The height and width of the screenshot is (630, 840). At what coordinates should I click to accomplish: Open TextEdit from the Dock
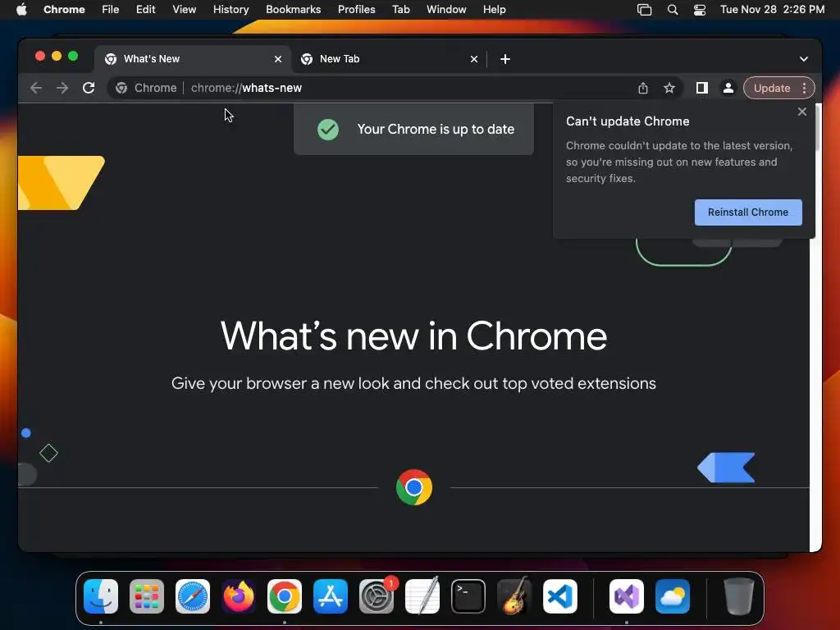[422, 596]
